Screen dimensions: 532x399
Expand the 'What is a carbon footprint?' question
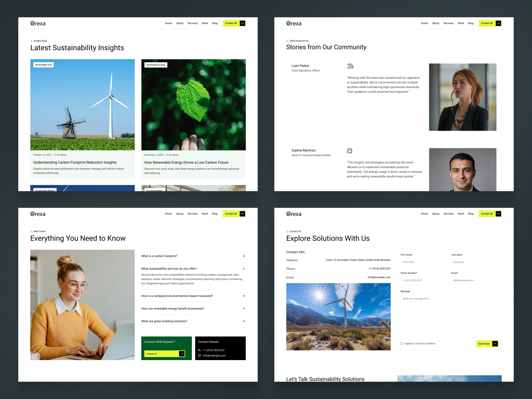[194, 256]
